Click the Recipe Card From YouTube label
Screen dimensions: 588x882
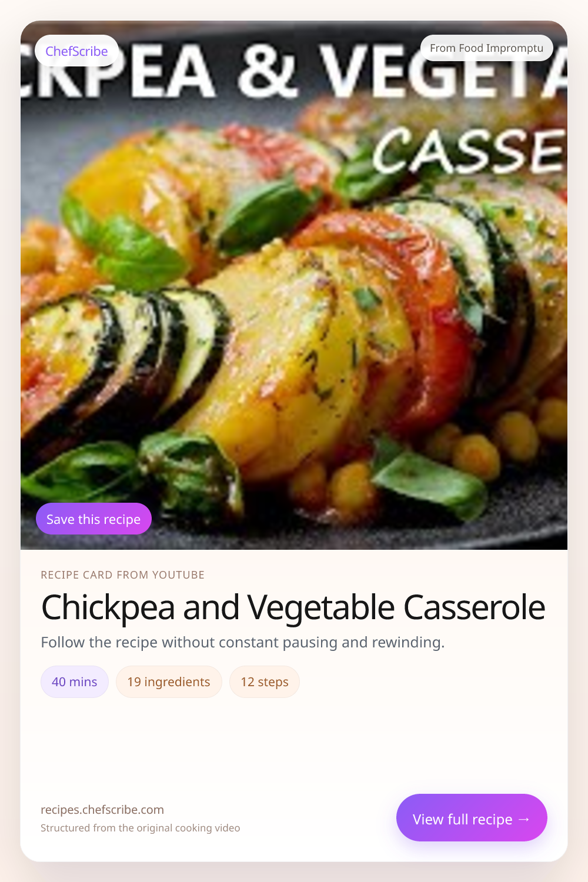[x=122, y=575]
